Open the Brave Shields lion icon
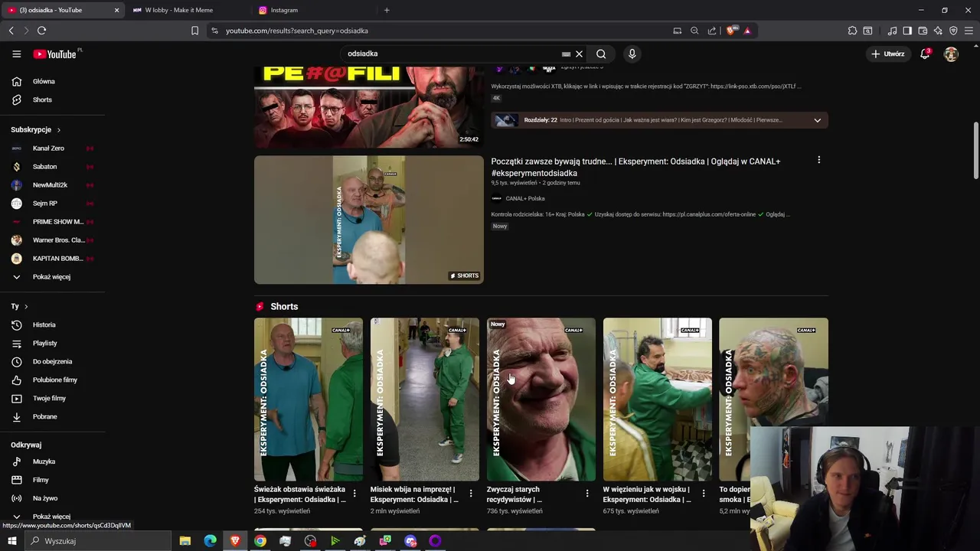980x551 pixels. [x=731, y=31]
